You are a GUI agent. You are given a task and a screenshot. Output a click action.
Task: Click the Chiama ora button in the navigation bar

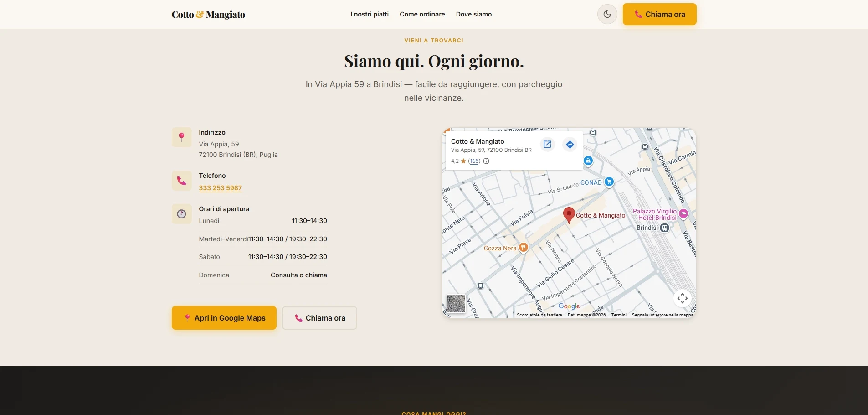coord(659,14)
